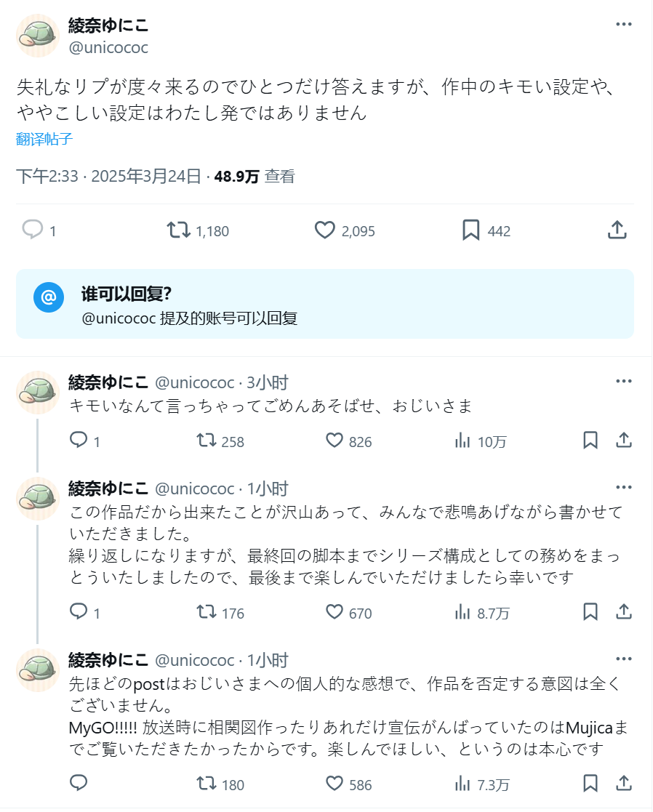The width and height of the screenshot is (653, 812).
Task: Like the reply with 826 likes
Action: click(334, 441)
